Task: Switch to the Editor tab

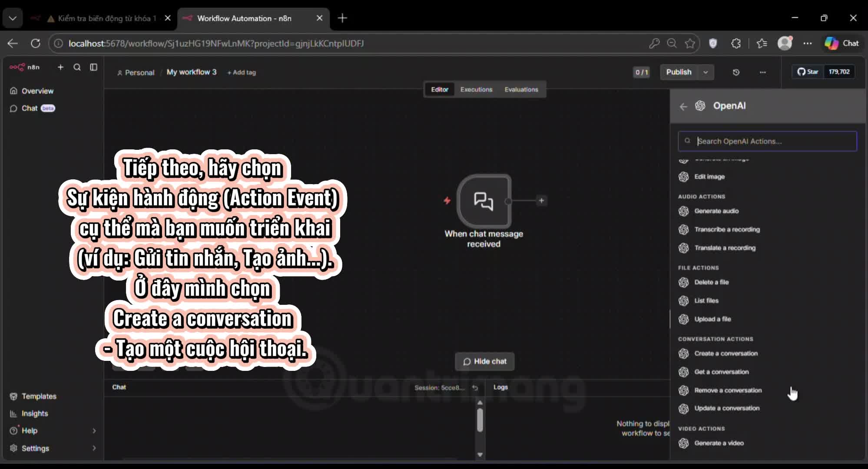Action: tap(439, 89)
